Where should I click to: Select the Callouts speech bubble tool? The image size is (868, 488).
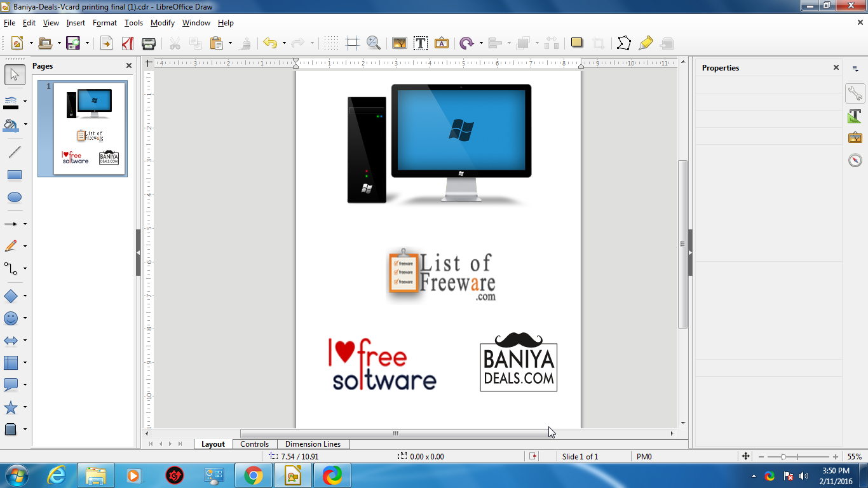[11, 385]
